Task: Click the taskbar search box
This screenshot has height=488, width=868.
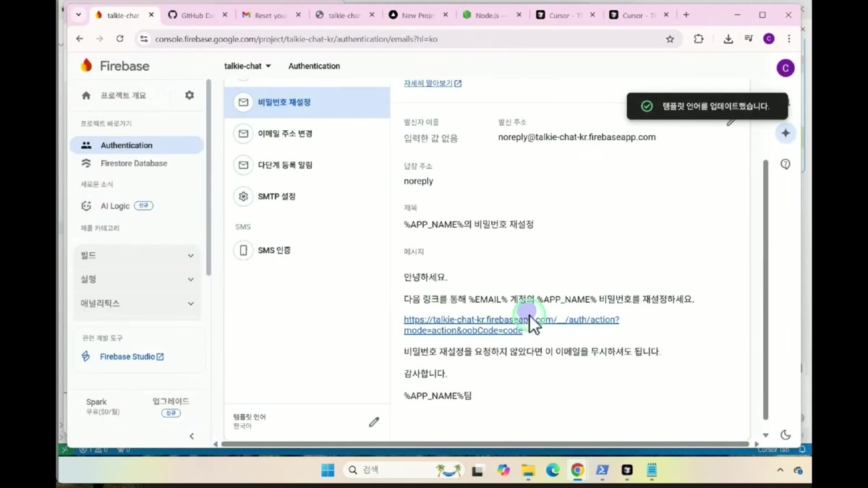Action: coord(404,470)
